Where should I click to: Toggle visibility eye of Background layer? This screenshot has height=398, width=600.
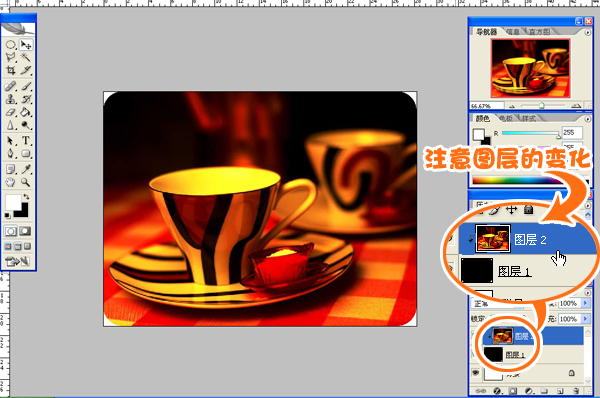pyautogui.click(x=476, y=372)
